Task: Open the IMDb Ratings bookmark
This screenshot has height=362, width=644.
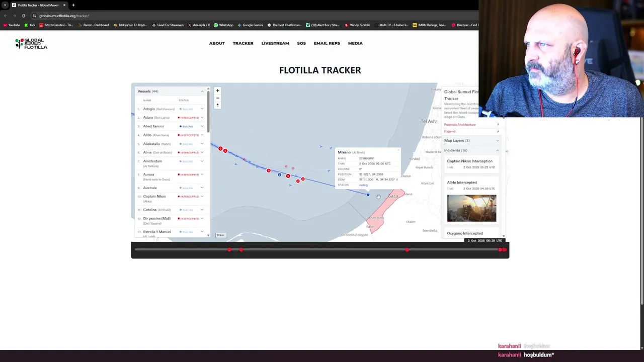Action: [429, 25]
